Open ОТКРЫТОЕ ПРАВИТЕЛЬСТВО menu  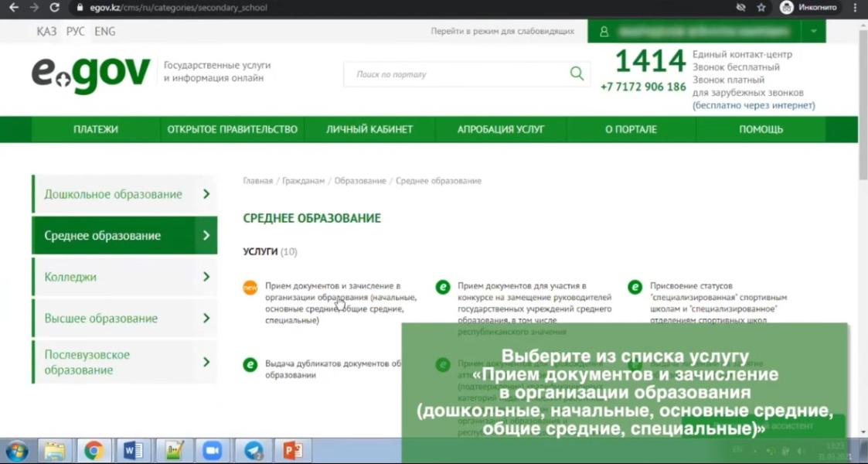pos(233,130)
